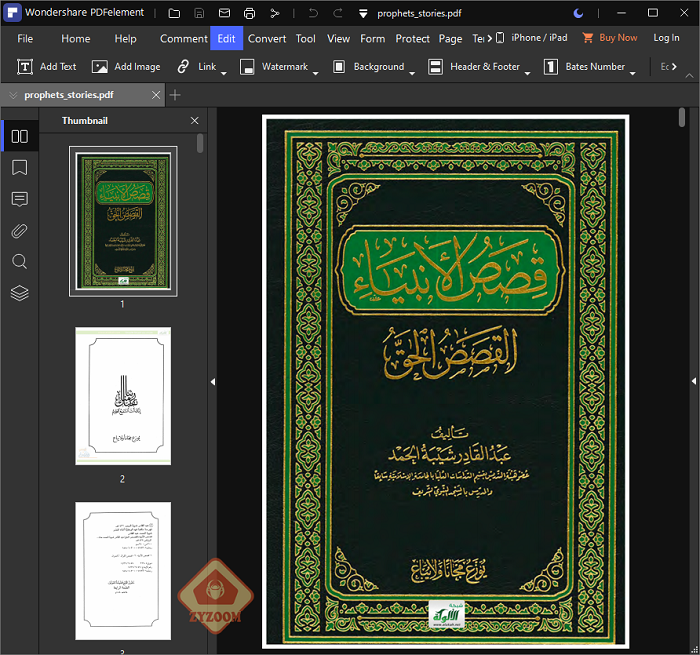Expand the Bates Number dropdown arrow
The height and width of the screenshot is (655, 700).
pyautogui.click(x=633, y=72)
